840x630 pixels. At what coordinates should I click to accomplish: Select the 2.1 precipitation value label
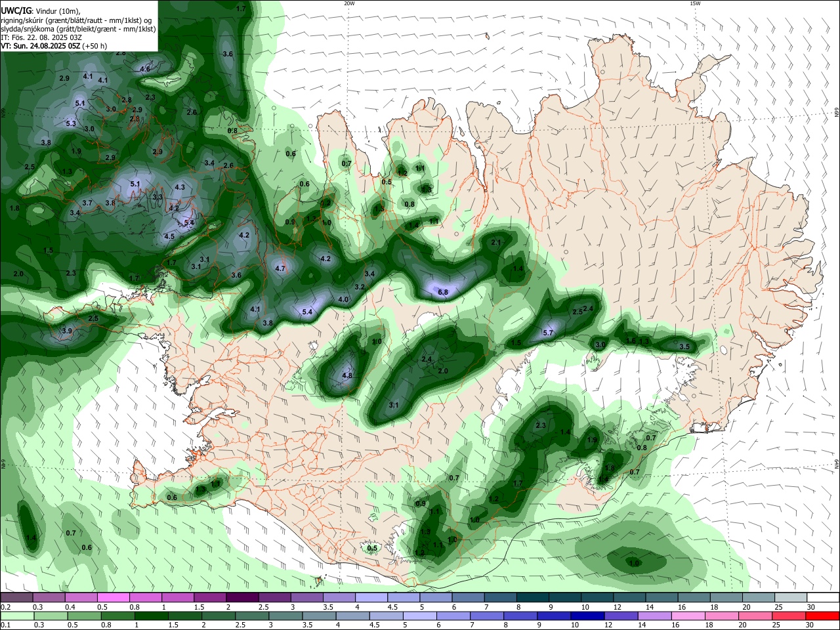[x=496, y=243]
